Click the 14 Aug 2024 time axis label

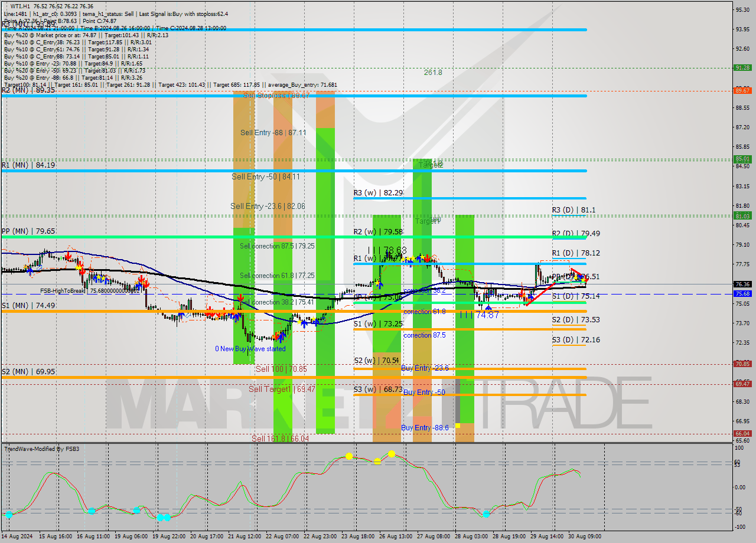click(17, 537)
